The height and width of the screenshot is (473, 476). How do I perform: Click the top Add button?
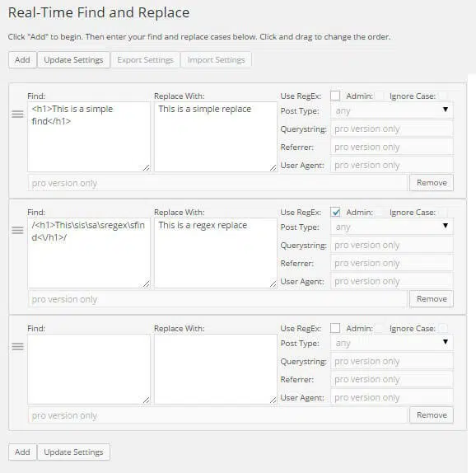pyautogui.click(x=22, y=60)
